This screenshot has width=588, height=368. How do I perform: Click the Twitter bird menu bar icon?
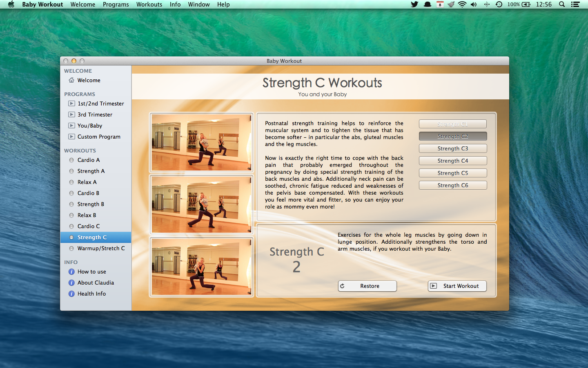(x=414, y=4)
